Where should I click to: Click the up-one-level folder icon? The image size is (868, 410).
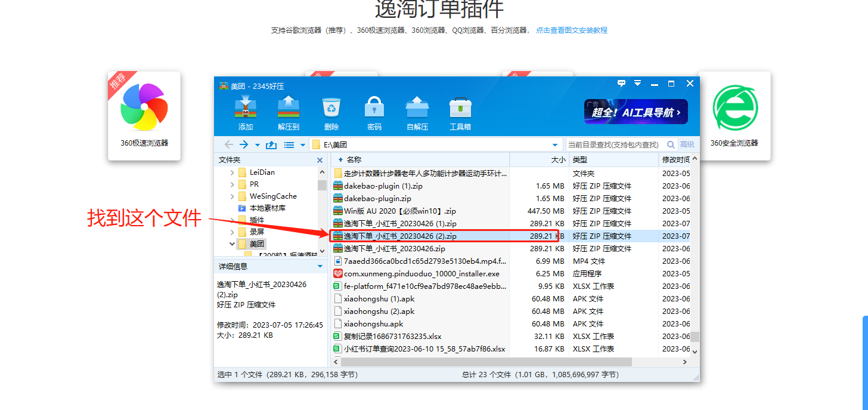tap(271, 145)
